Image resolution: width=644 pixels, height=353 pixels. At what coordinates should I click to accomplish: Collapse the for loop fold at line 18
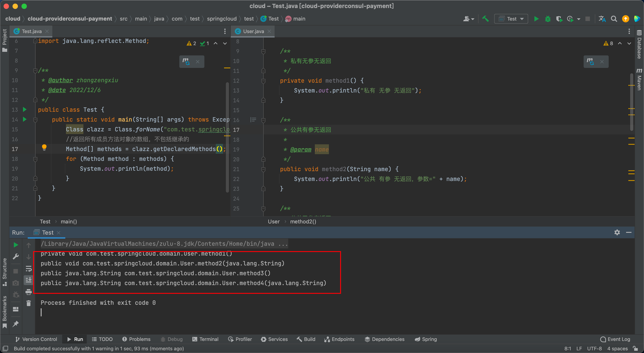coord(35,159)
